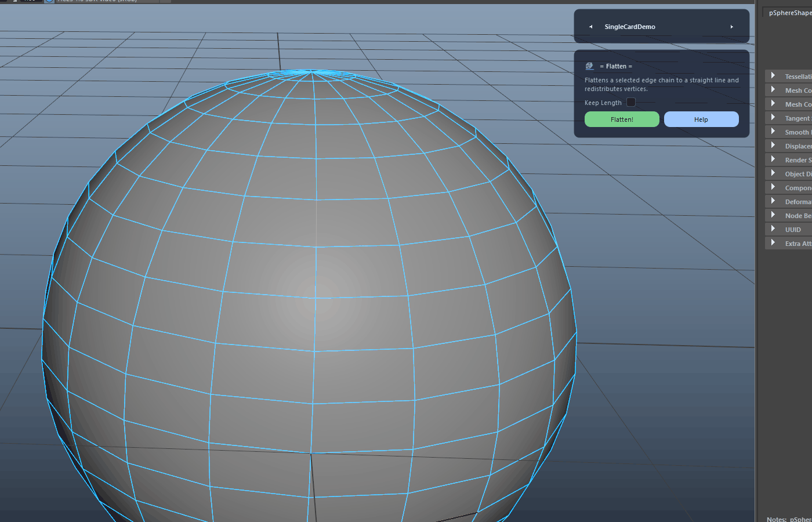The image size is (812, 522).
Task: Expand the Object Di section
Action: (x=789, y=173)
